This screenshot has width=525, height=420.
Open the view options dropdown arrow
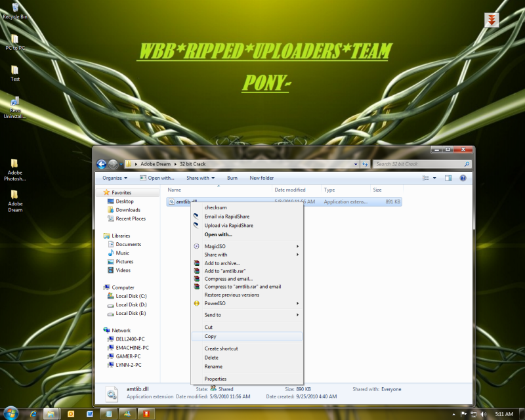pyautogui.click(x=434, y=178)
